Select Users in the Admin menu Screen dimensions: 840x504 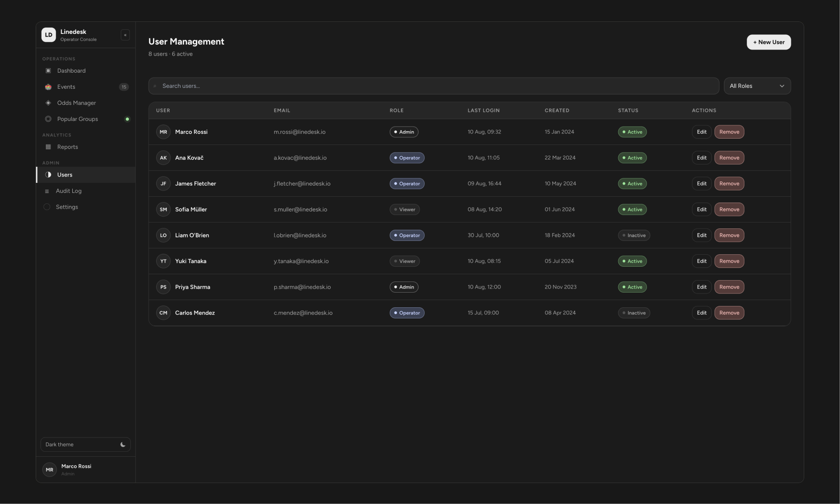(x=86, y=175)
